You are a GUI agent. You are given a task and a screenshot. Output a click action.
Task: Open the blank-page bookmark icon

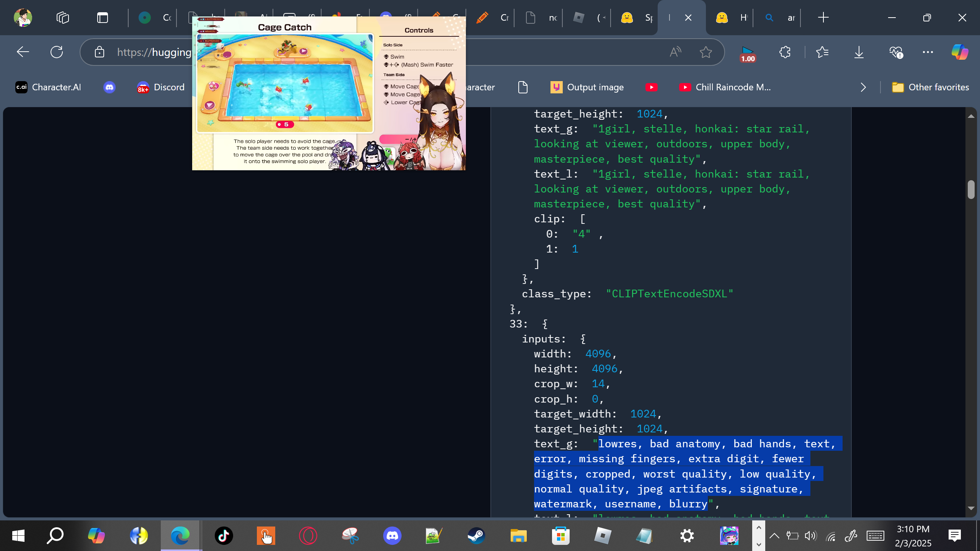click(523, 87)
